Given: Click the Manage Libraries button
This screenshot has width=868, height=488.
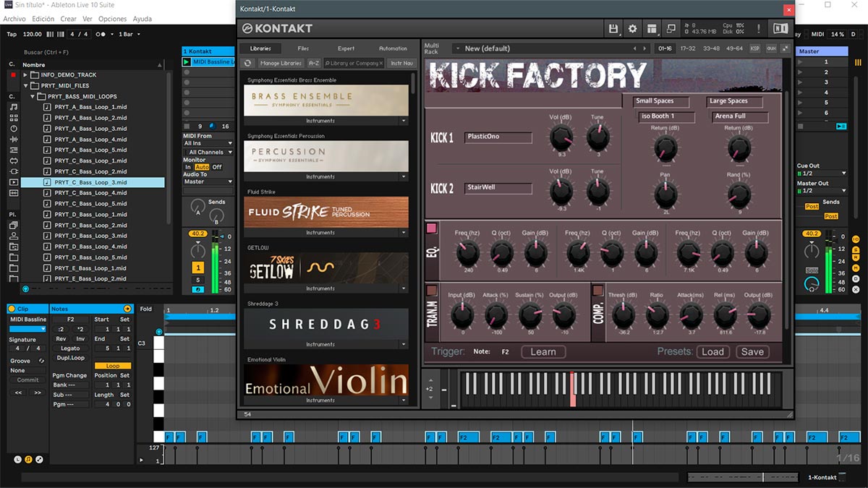Looking at the screenshot, I should (x=281, y=64).
